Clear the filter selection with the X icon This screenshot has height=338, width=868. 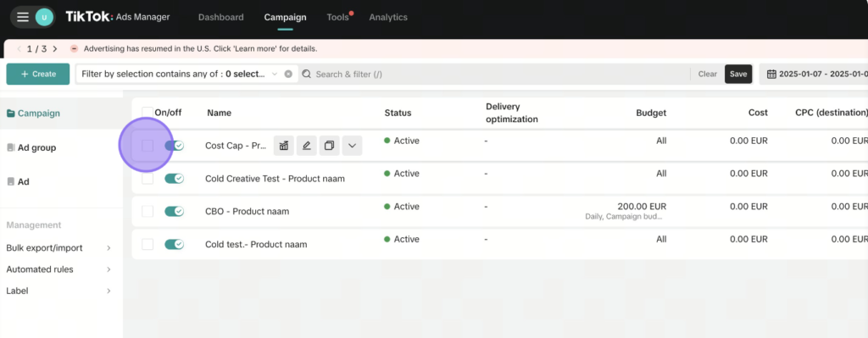point(288,75)
